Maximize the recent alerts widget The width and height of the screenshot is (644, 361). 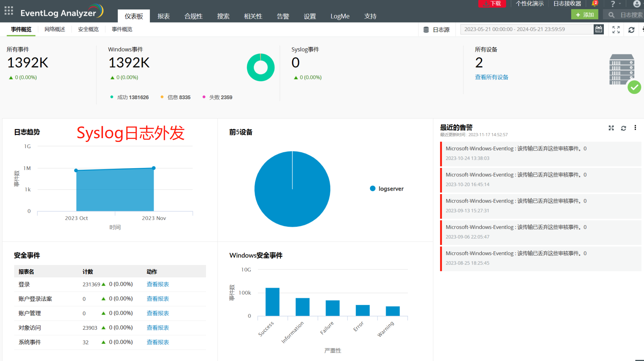[611, 128]
